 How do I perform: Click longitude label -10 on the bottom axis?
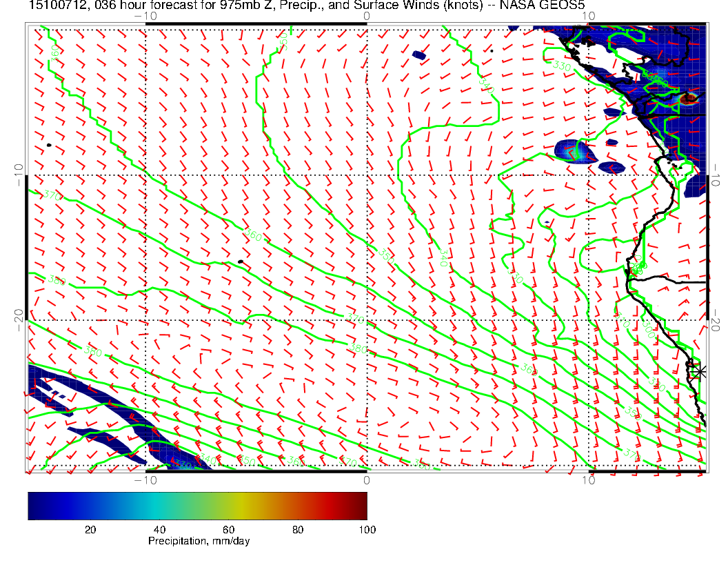click(145, 480)
